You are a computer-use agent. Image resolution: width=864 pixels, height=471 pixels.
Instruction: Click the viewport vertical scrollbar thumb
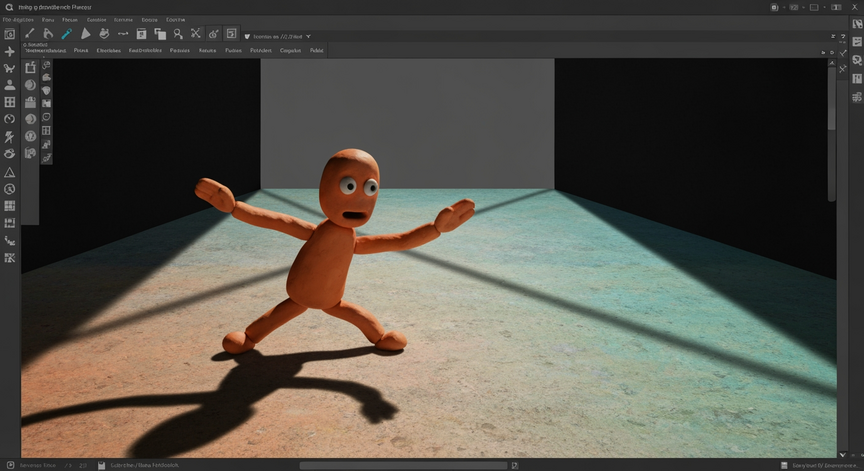832,99
